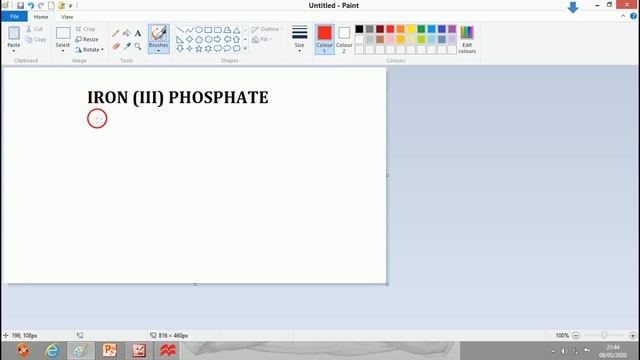Viewport: 640px width, 360px height.
Task: Pick the black colour swatch
Action: (359, 29)
